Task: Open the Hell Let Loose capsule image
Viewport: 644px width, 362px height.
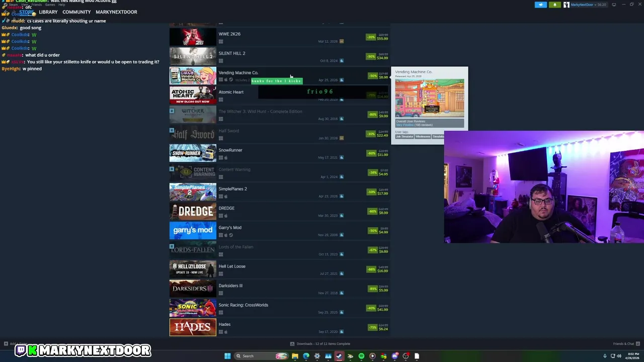Action: (x=193, y=269)
